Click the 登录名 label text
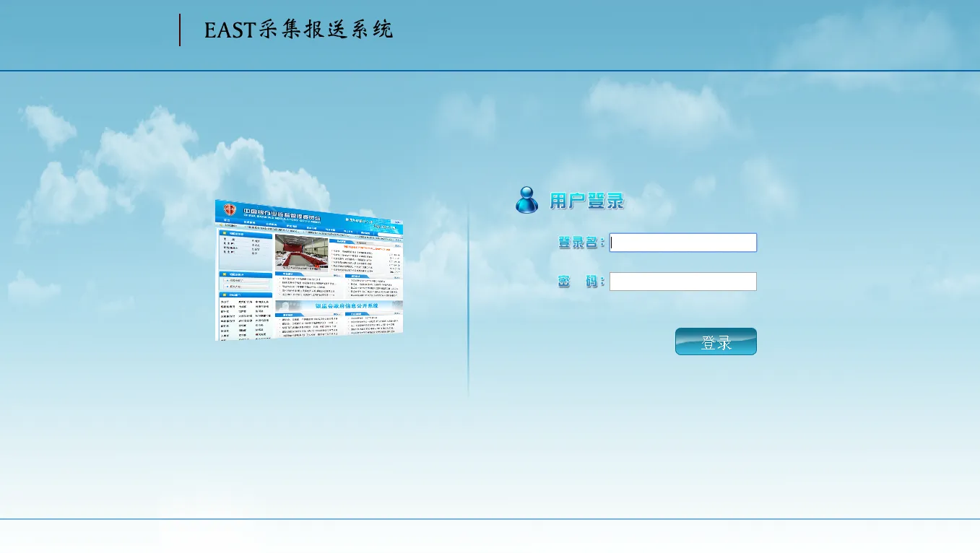The height and width of the screenshot is (553, 980). tap(580, 243)
